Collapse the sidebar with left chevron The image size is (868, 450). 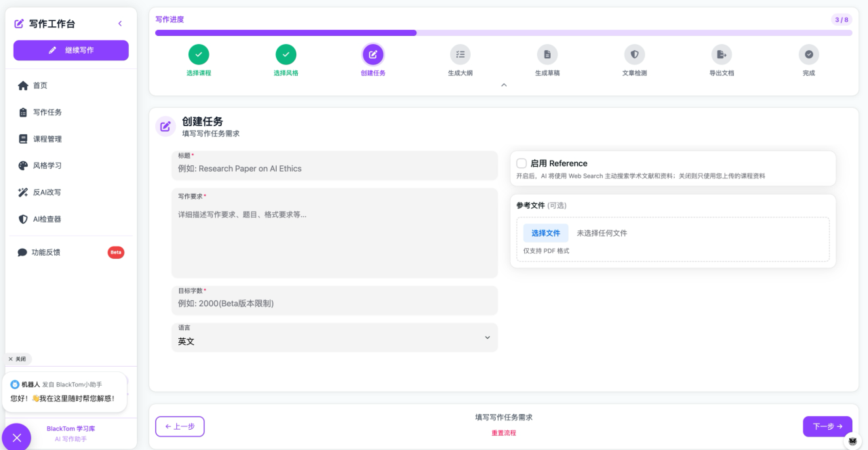(120, 23)
